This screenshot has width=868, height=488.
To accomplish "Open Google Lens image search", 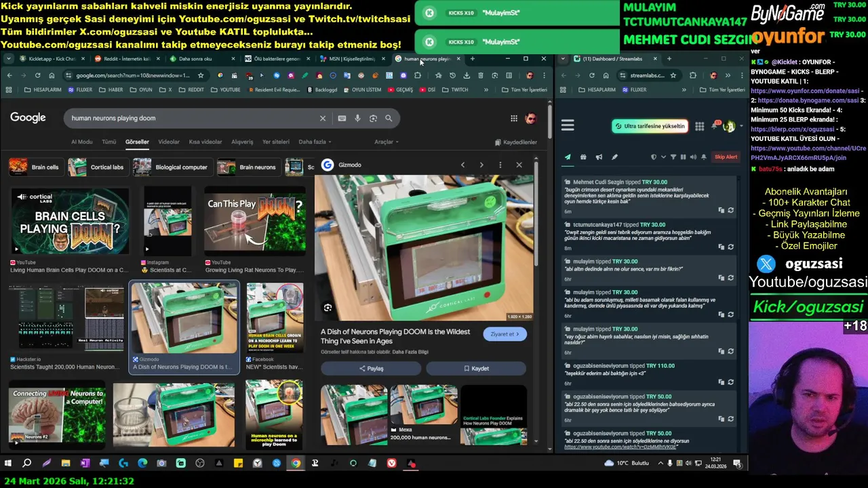I will coord(373,118).
